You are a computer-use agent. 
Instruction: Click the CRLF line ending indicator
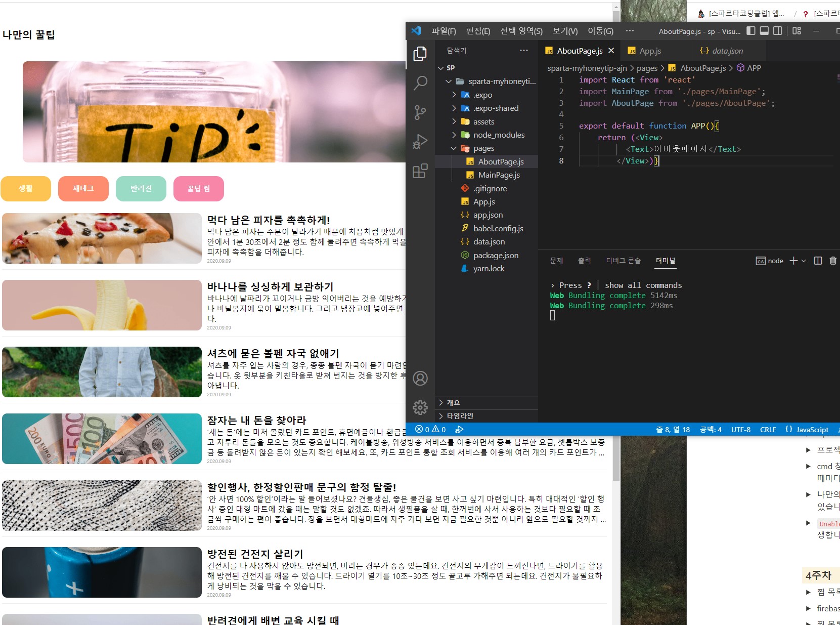coord(768,430)
